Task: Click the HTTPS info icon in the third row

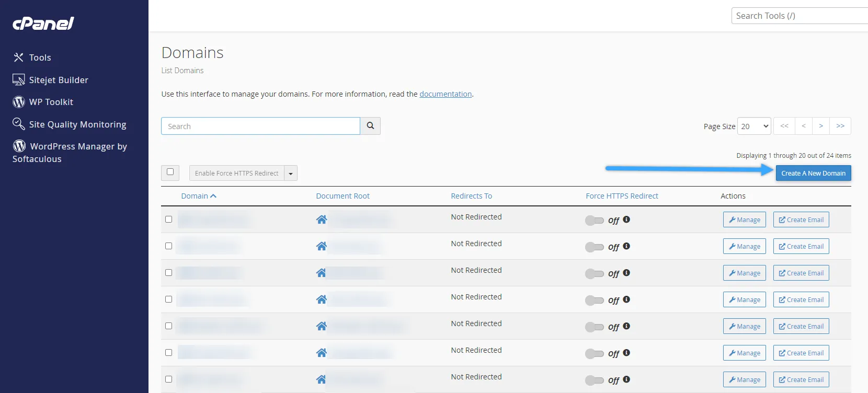Action: (x=626, y=273)
